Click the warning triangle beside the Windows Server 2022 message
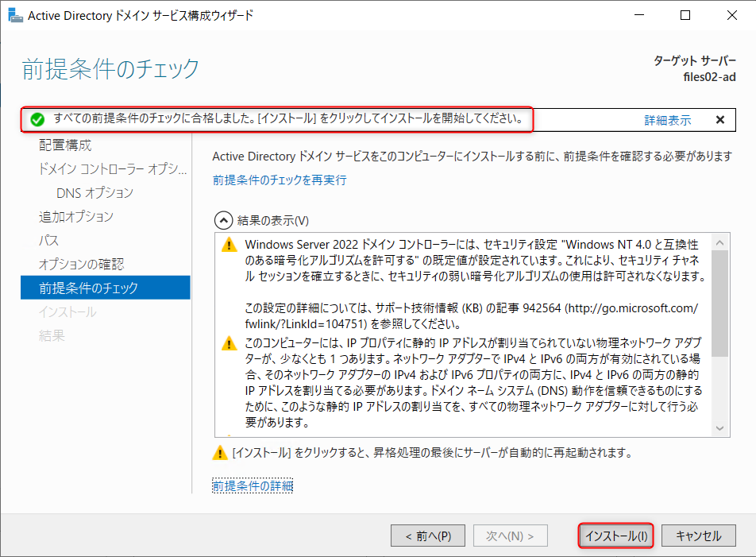This screenshot has height=557, width=756. [x=229, y=246]
